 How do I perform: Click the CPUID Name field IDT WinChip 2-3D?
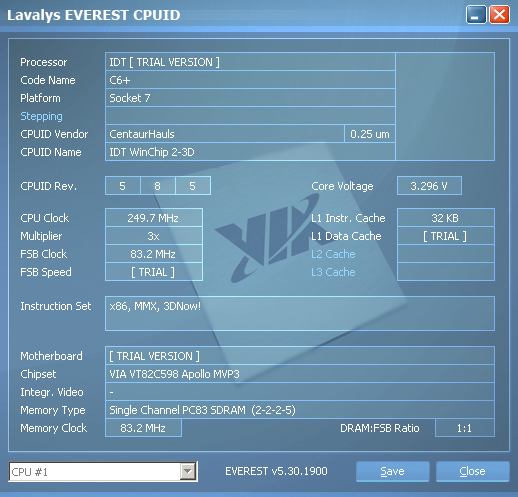pyautogui.click(x=250, y=152)
